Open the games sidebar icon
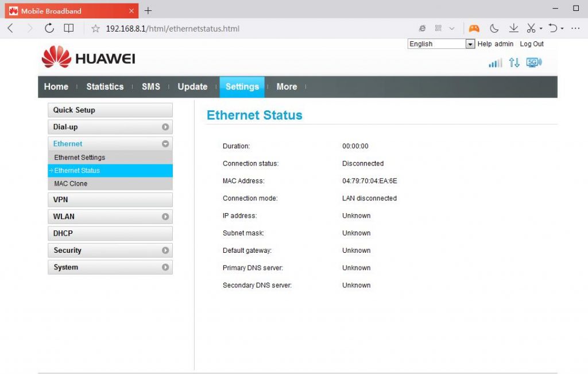Viewport: 588px width, 374px height. 474,28
